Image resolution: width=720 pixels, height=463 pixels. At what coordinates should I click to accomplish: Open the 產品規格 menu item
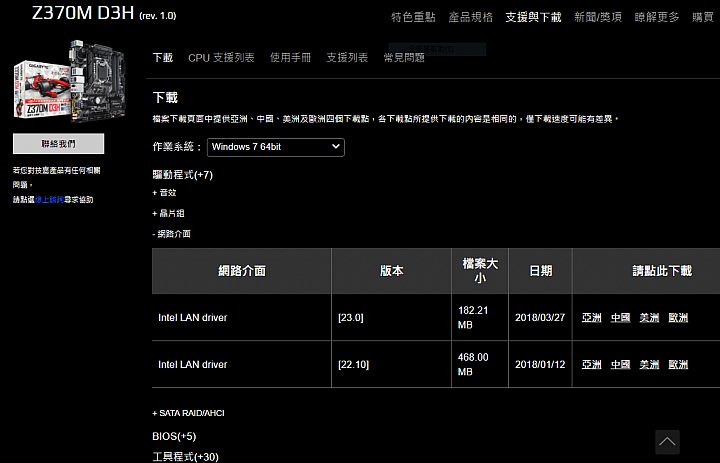click(471, 17)
